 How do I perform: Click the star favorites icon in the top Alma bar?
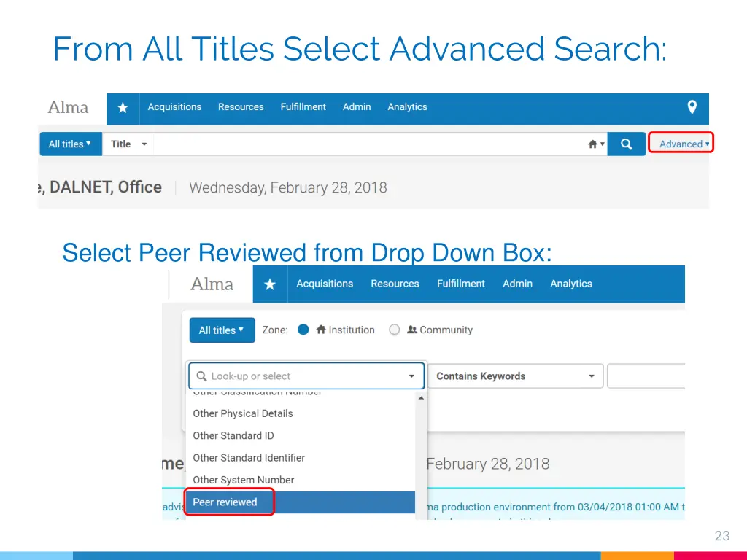123,108
